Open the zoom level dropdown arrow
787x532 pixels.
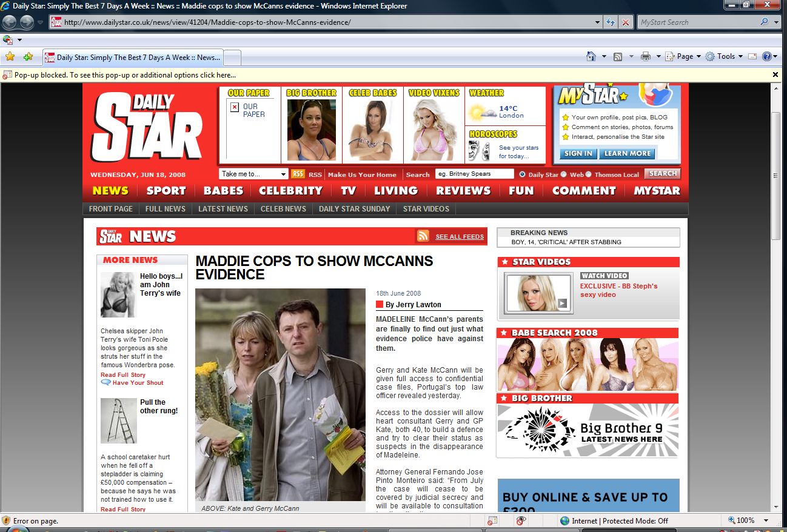(x=766, y=520)
